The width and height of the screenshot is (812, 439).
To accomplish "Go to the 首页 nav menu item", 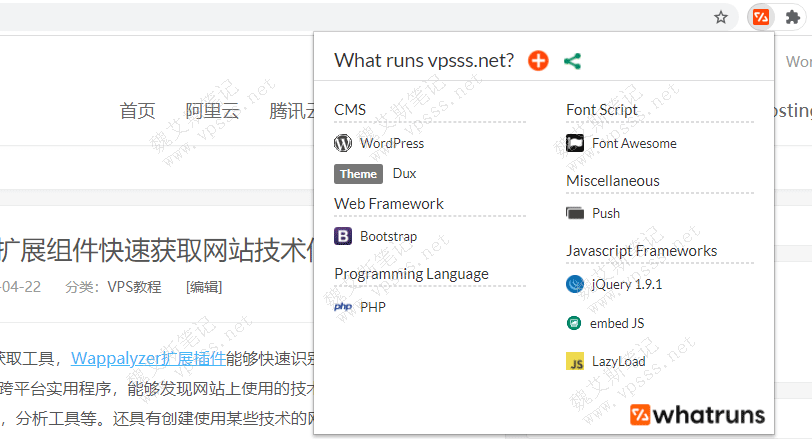I will pos(137,111).
